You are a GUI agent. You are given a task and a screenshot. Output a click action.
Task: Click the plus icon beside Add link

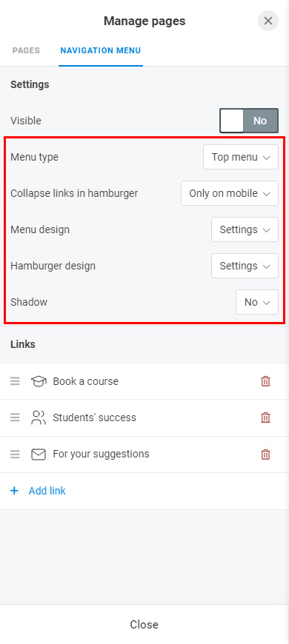point(14,491)
